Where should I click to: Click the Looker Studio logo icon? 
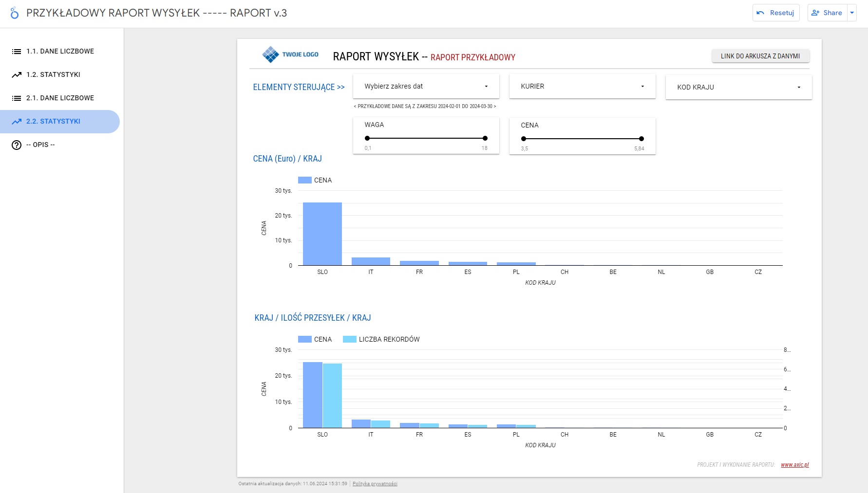coord(15,13)
